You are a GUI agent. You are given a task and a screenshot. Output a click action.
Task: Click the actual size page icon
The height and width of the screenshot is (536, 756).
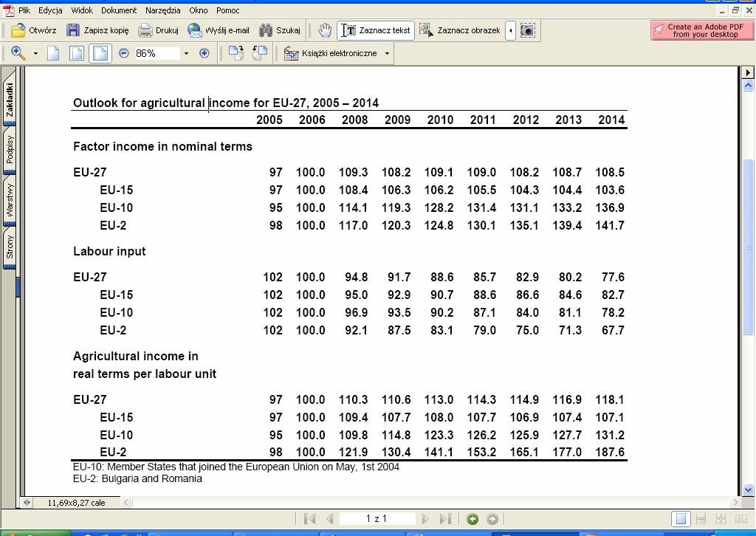53,53
